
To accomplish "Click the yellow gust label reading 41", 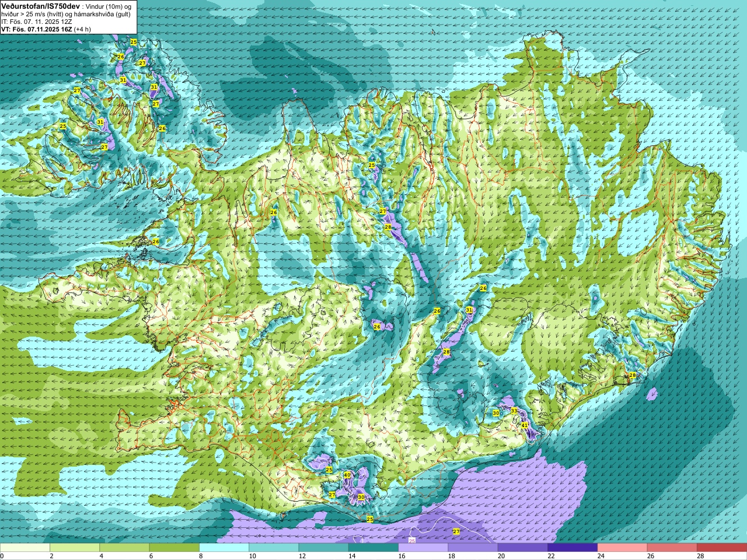I will (x=525, y=425).
